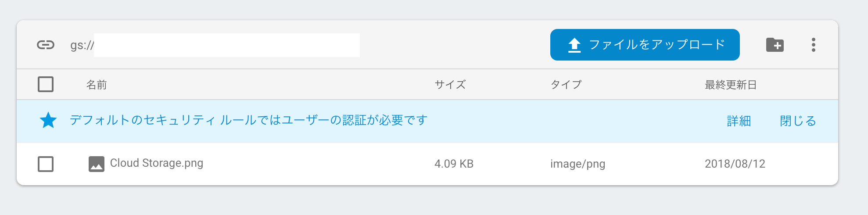Create a new folder with folder-plus icon
The image size is (868, 215).
click(775, 45)
